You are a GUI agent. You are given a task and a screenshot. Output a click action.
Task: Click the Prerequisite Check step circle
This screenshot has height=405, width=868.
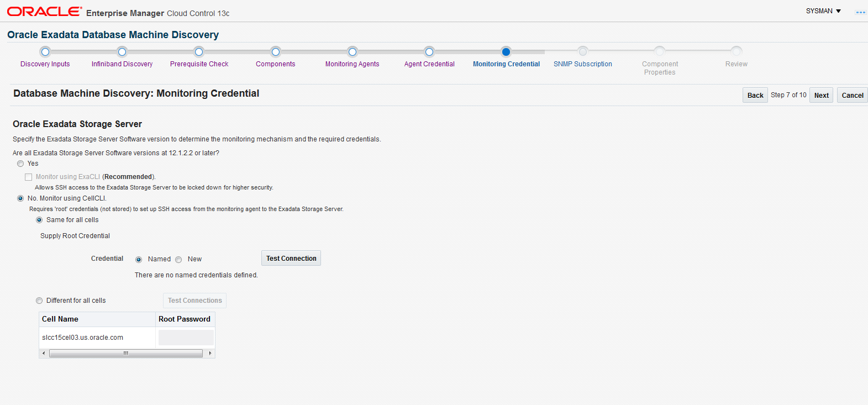(199, 52)
